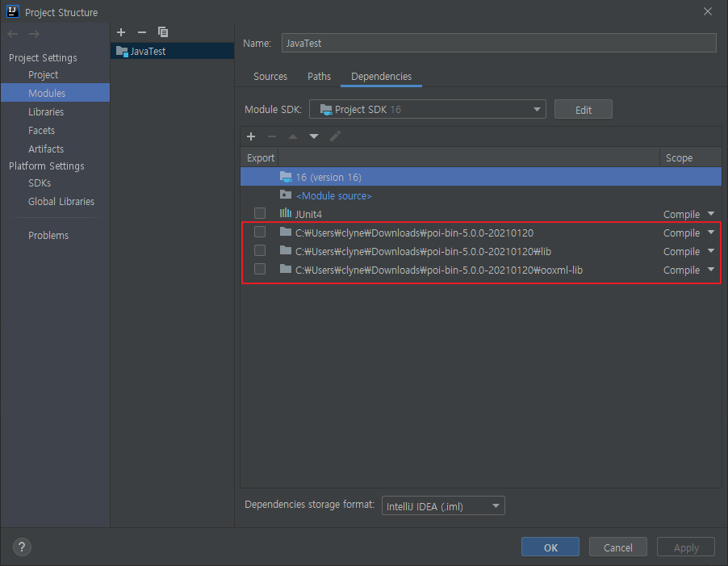Click the remove module minus icon
This screenshot has height=566, width=728.
[x=142, y=32]
